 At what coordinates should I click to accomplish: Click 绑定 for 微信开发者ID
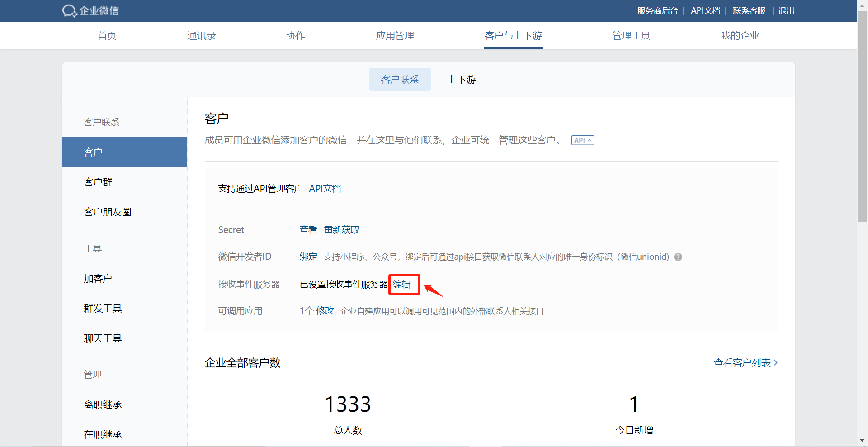(x=308, y=257)
